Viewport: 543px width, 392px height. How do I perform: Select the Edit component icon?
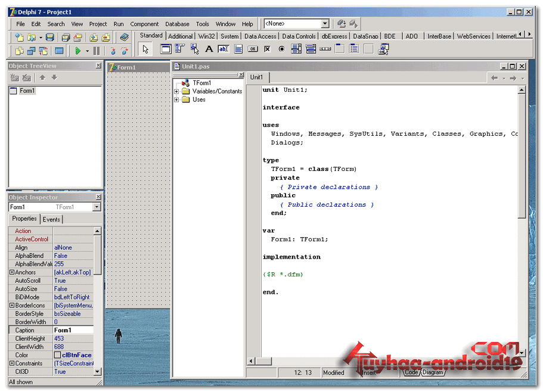[x=224, y=49]
